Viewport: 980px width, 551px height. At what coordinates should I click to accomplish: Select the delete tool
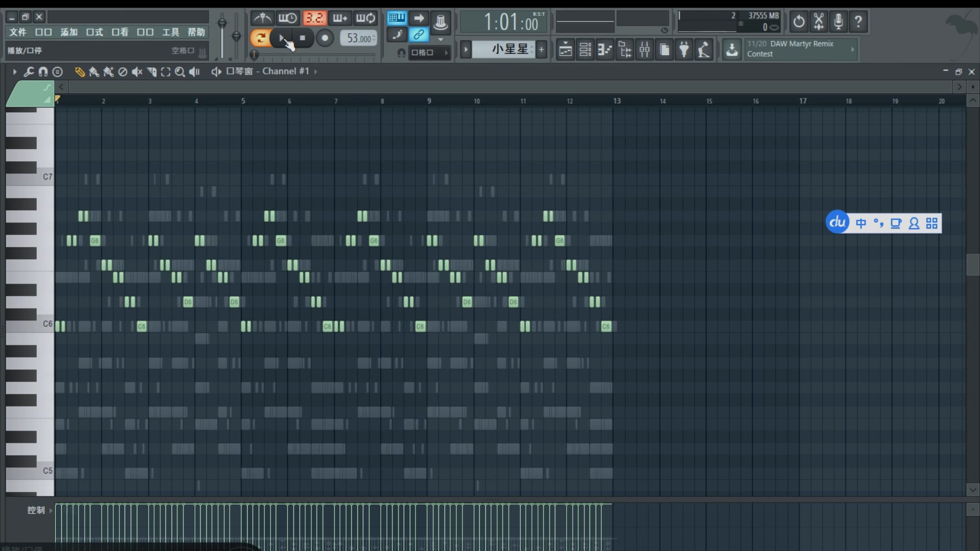pos(122,72)
